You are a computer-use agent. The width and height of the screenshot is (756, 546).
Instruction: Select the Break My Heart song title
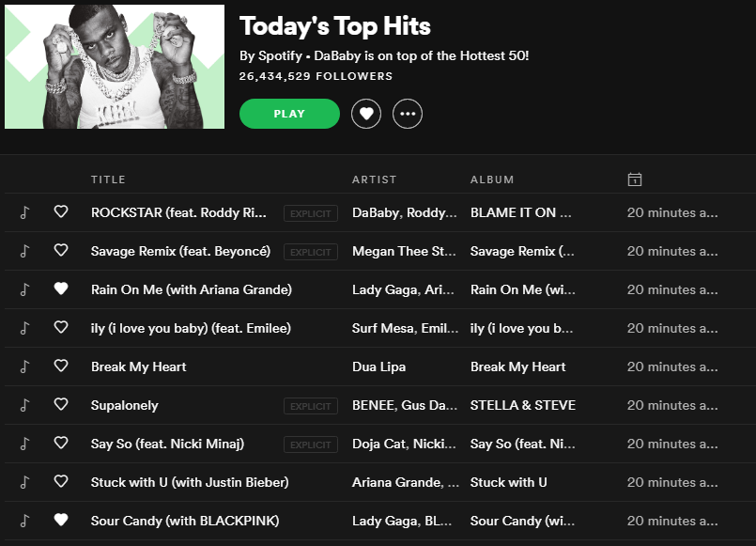point(138,367)
